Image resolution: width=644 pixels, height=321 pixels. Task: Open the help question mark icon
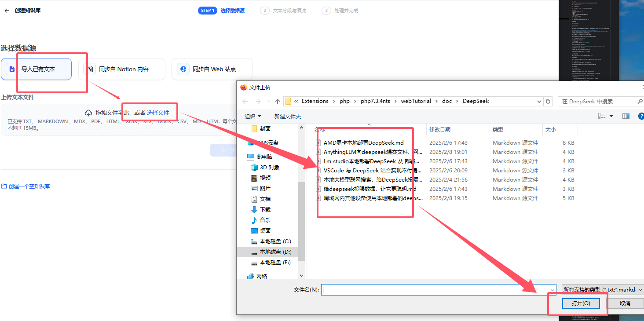pos(641,116)
